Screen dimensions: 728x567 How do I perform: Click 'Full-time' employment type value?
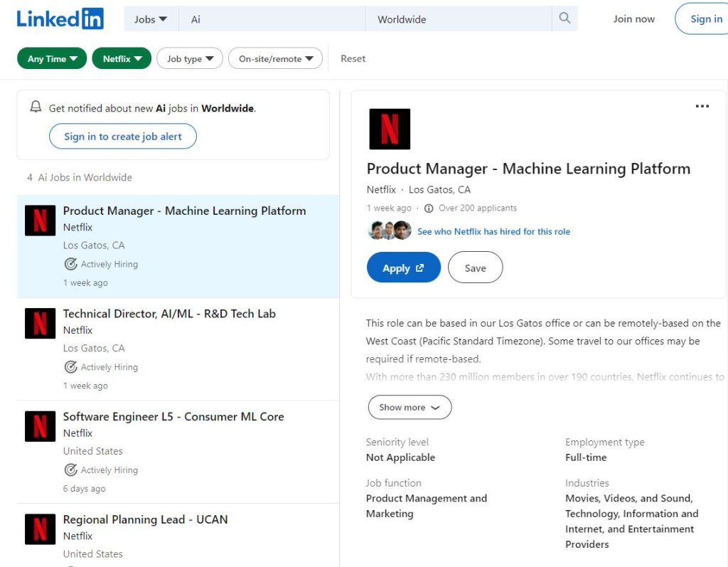coord(586,457)
